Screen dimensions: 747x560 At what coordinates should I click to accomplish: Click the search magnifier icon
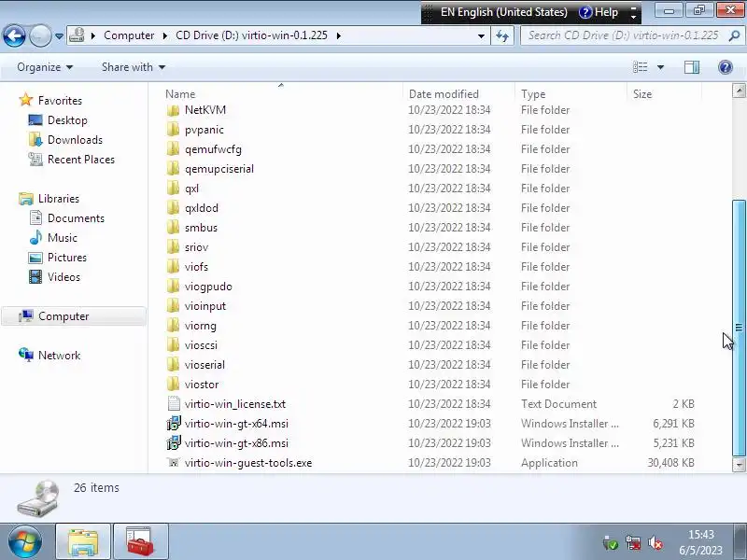click(x=734, y=35)
